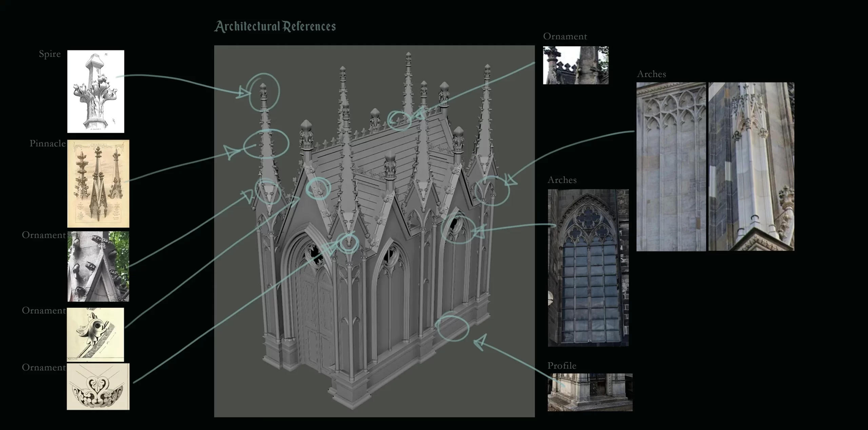Click the Architectural References title
The width and height of the screenshot is (868, 430).
(x=275, y=26)
